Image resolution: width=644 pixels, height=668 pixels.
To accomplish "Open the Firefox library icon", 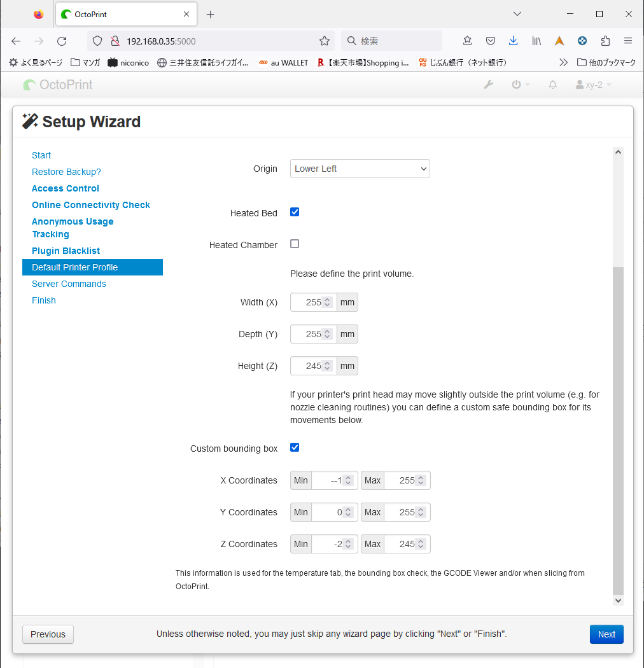I will (536, 41).
